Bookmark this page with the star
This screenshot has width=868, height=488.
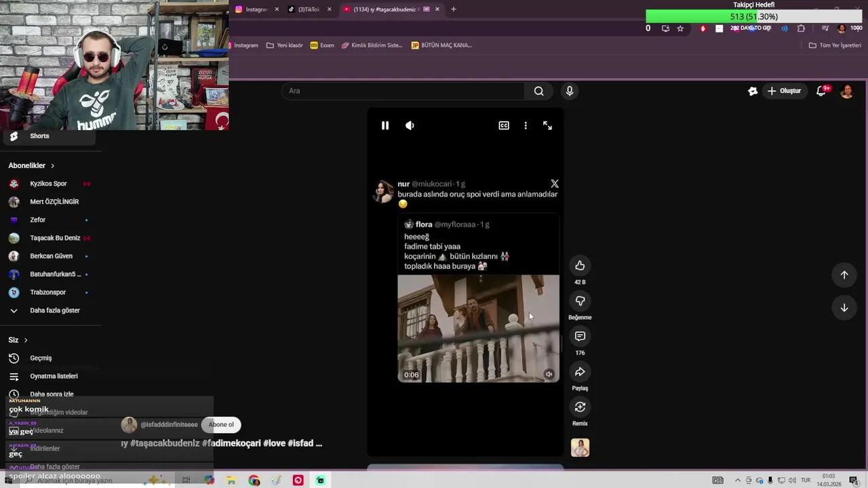(x=680, y=28)
